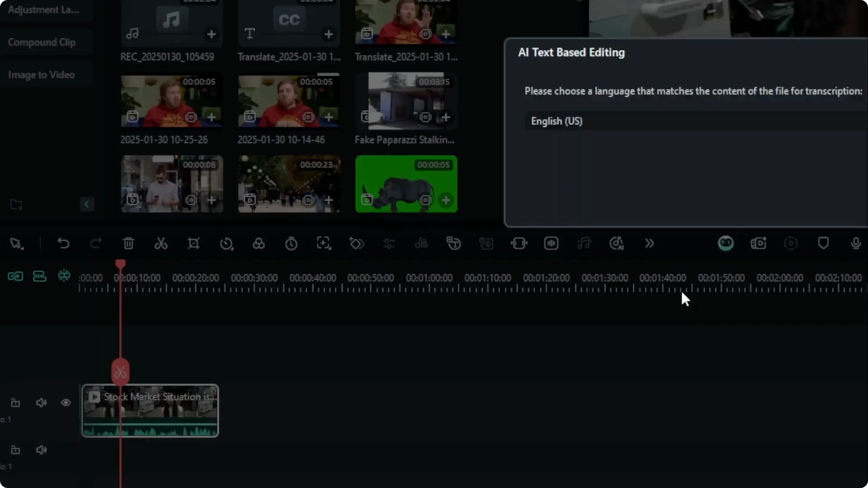This screenshot has height=488, width=868.
Task: Open the Screen Recorder icon
Action: coord(759,244)
